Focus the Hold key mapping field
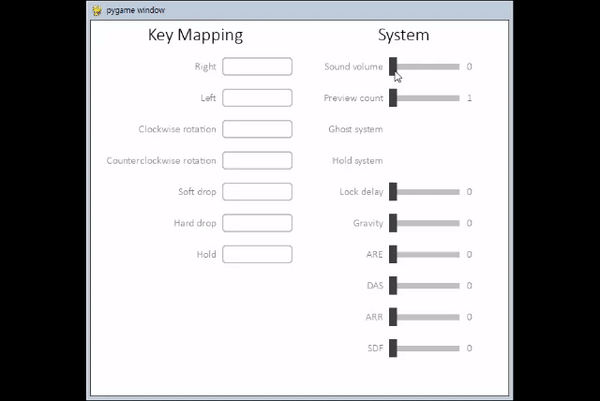The image size is (600, 401). click(257, 254)
